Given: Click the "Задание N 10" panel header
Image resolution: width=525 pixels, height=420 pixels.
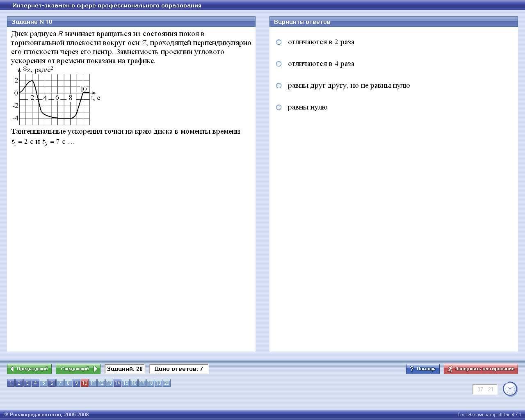Looking at the screenshot, I should tap(131, 22).
